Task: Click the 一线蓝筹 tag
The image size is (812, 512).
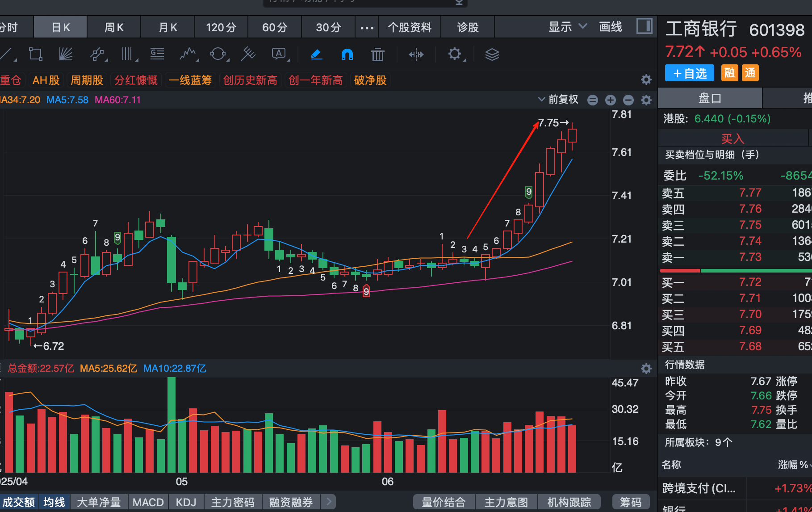Action: click(x=190, y=80)
